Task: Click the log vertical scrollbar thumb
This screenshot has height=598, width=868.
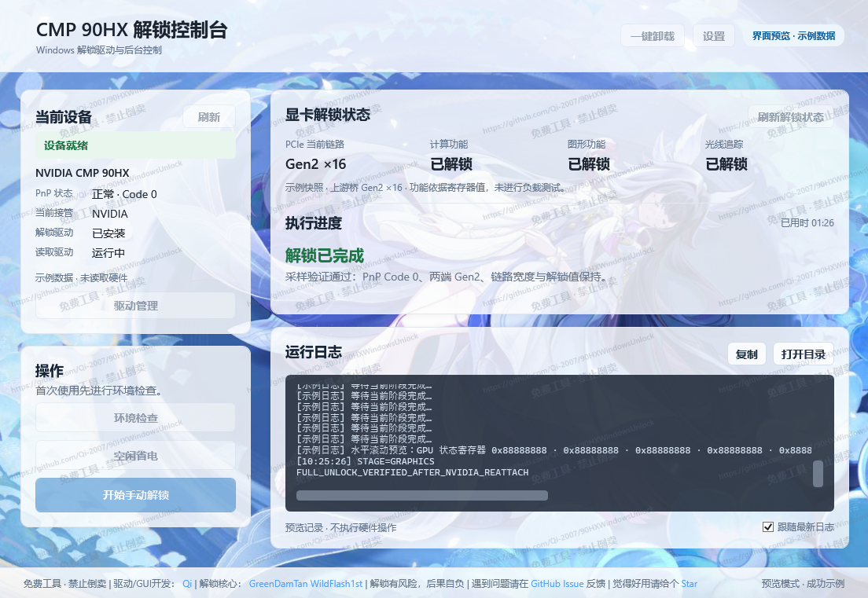Action: pyautogui.click(x=818, y=474)
